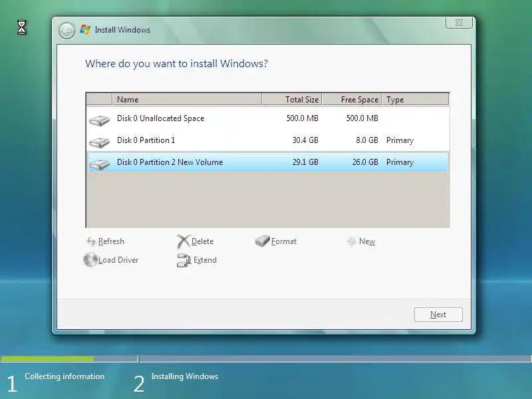Choose the Format partition link

click(x=284, y=241)
